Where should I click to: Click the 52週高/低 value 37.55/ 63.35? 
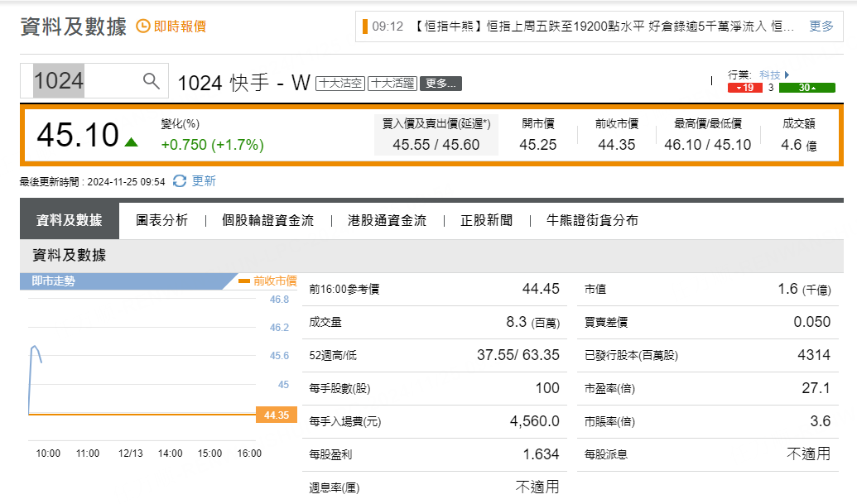518,355
